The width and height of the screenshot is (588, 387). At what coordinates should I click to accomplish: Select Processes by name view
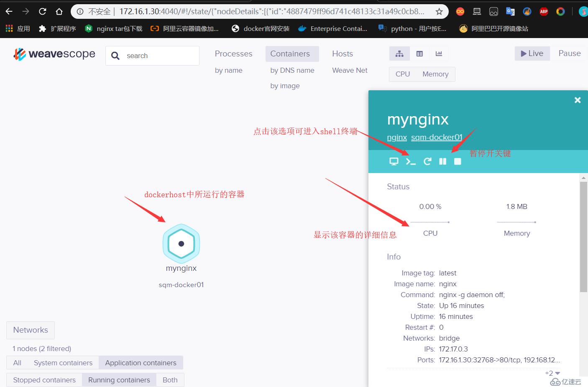coord(229,70)
